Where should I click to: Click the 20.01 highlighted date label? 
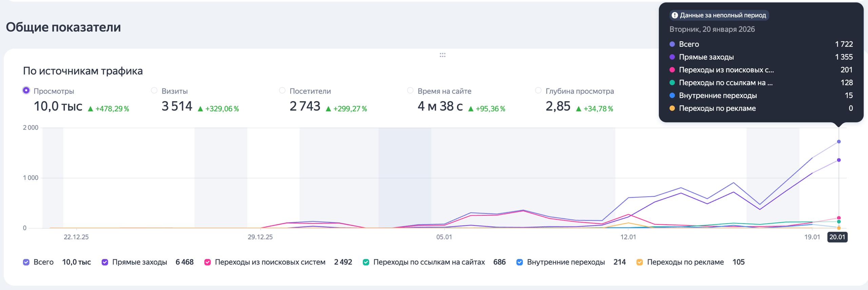coord(837,237)
